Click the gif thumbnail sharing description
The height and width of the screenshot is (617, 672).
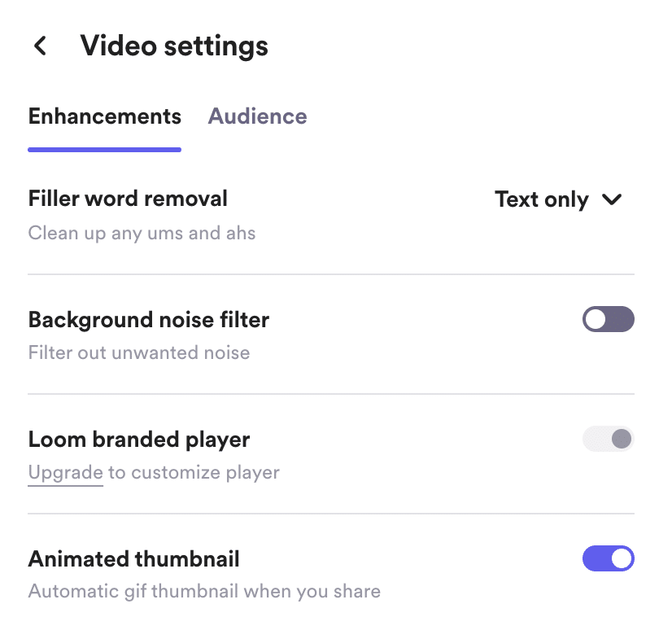pyautogui.click(x=203, y=592)
